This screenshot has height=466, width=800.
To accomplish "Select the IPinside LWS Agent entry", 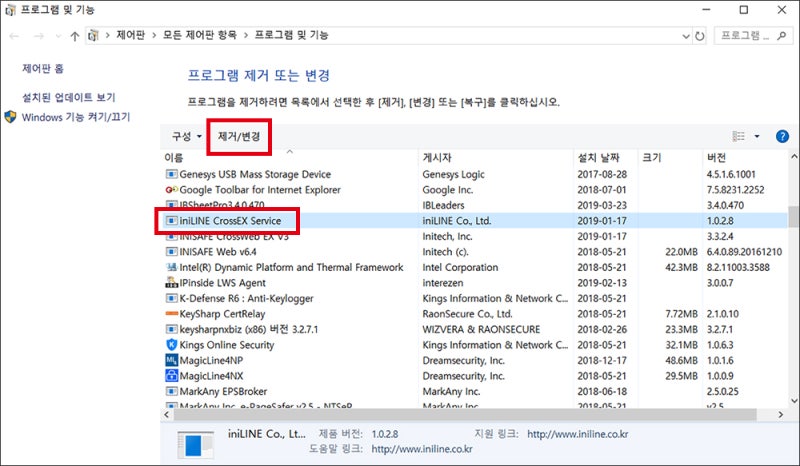I will pos(474,282).
